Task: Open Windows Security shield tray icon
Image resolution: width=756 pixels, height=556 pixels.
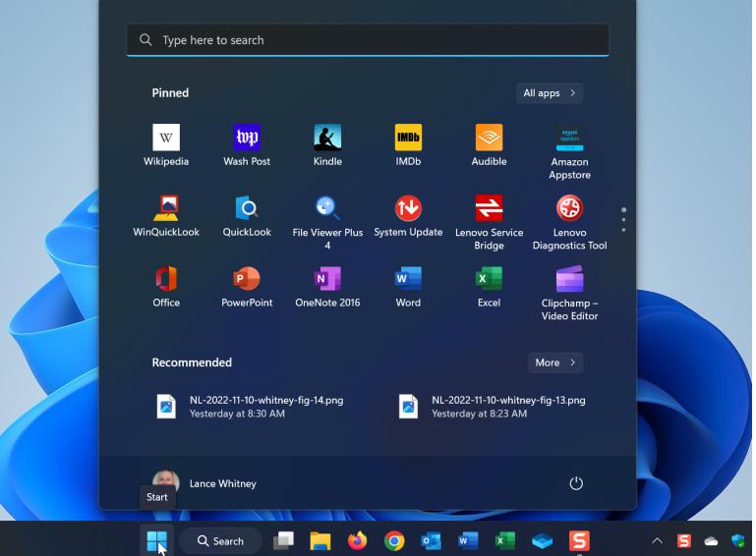Action: [738, 541]
